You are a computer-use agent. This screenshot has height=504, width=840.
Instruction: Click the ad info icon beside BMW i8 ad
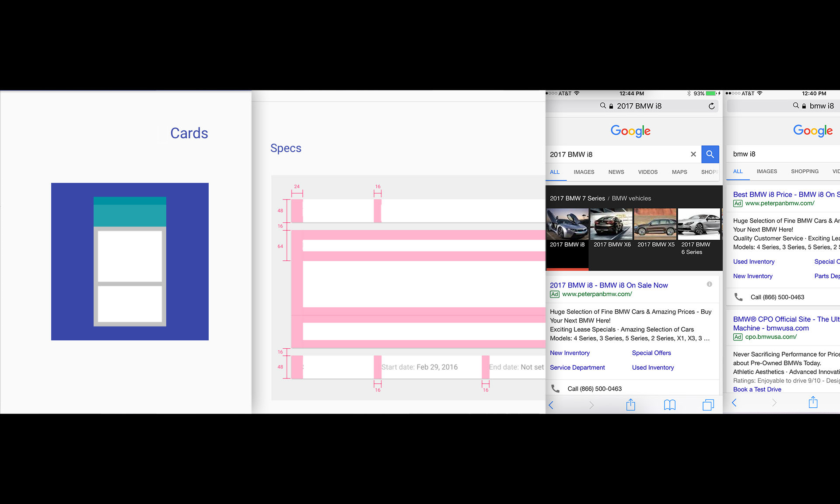coord(709,284)
